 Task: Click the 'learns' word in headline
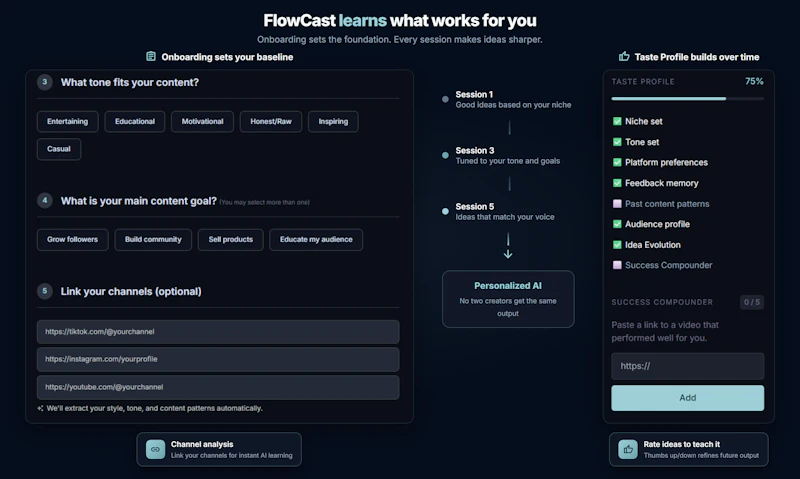[x=363, y=20]
